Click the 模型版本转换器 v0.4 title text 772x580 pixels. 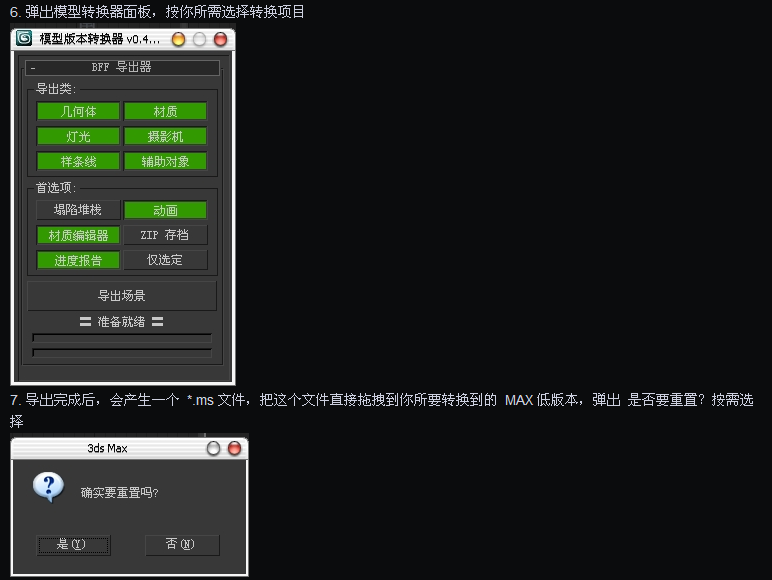[x=100, y=39]
